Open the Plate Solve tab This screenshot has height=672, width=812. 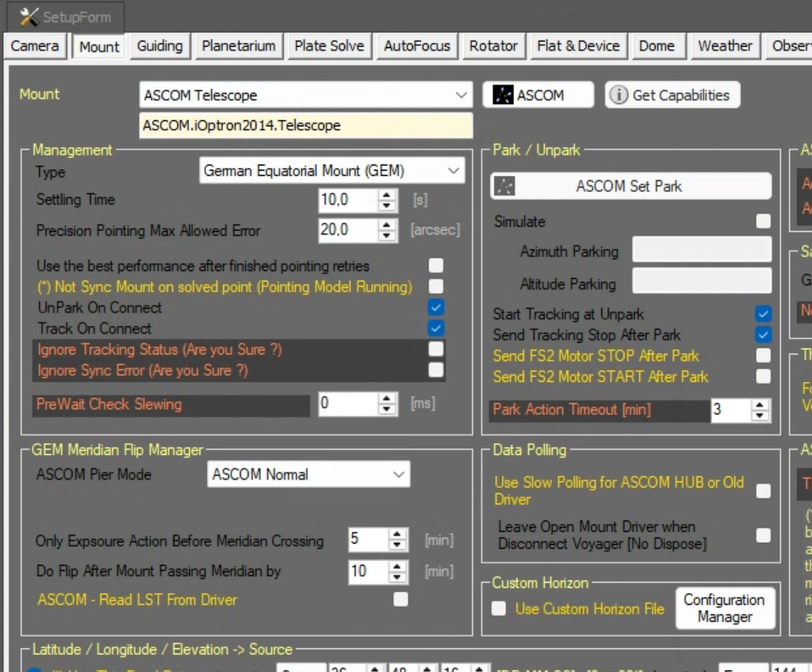329,46
